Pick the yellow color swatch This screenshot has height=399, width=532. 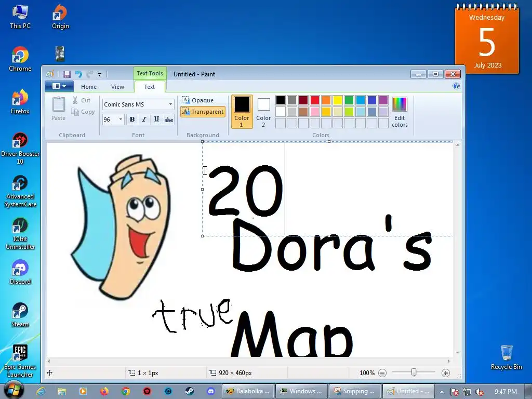338,100
